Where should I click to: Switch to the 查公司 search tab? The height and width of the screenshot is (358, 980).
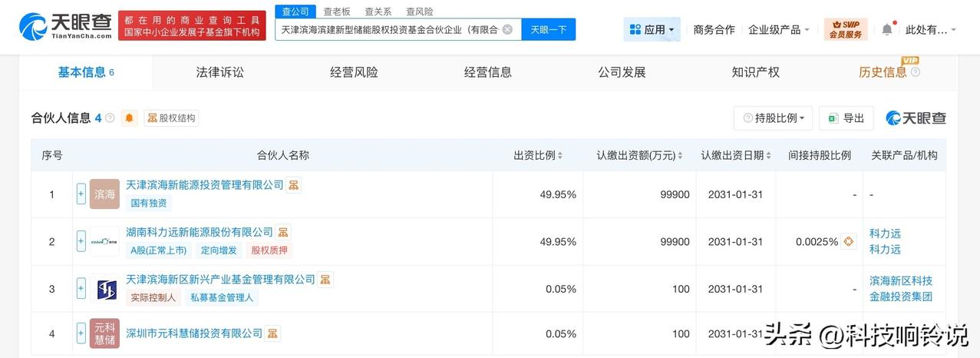[295, 12]
